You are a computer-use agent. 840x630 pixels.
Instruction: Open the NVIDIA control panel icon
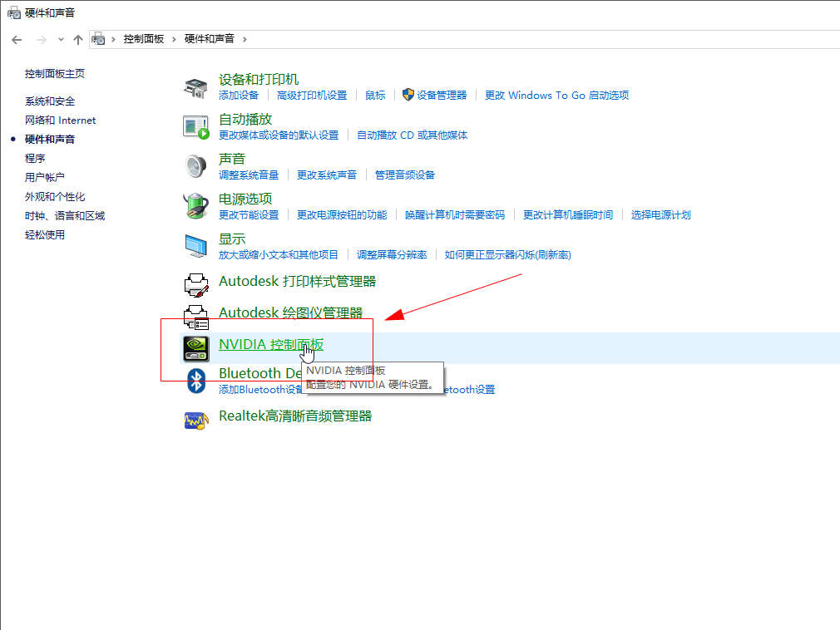(196, 348)
